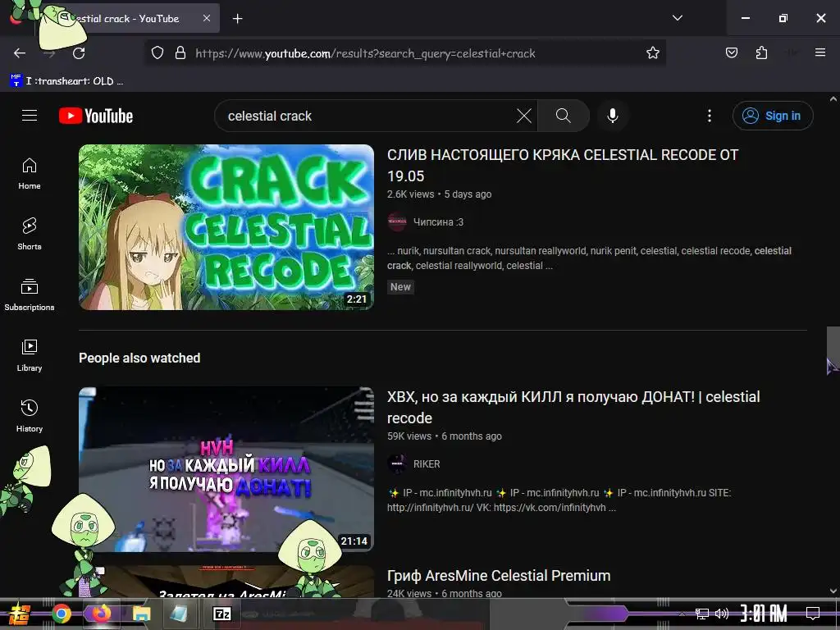Open Subscriptions in the sidebar
This screenshot has width=840, height=630.
[x=30, y=294]
